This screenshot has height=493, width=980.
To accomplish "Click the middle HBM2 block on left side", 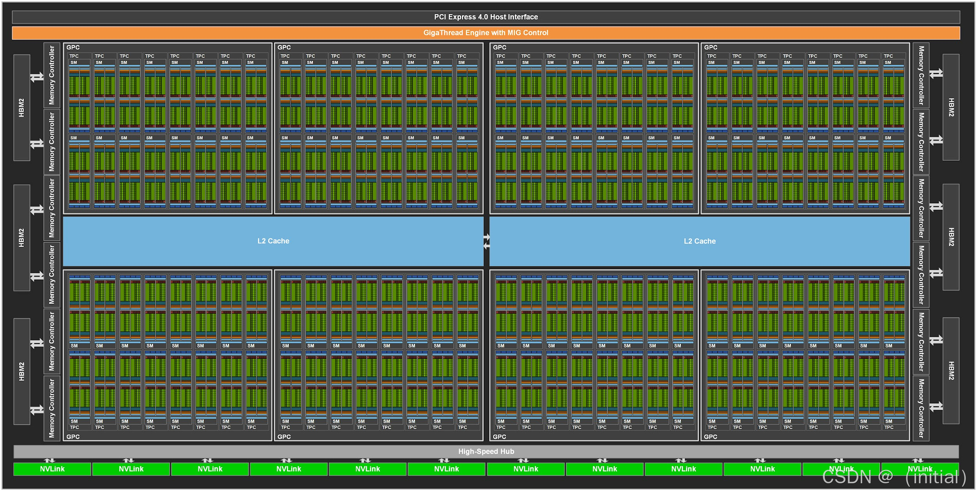I will [22, 238].
